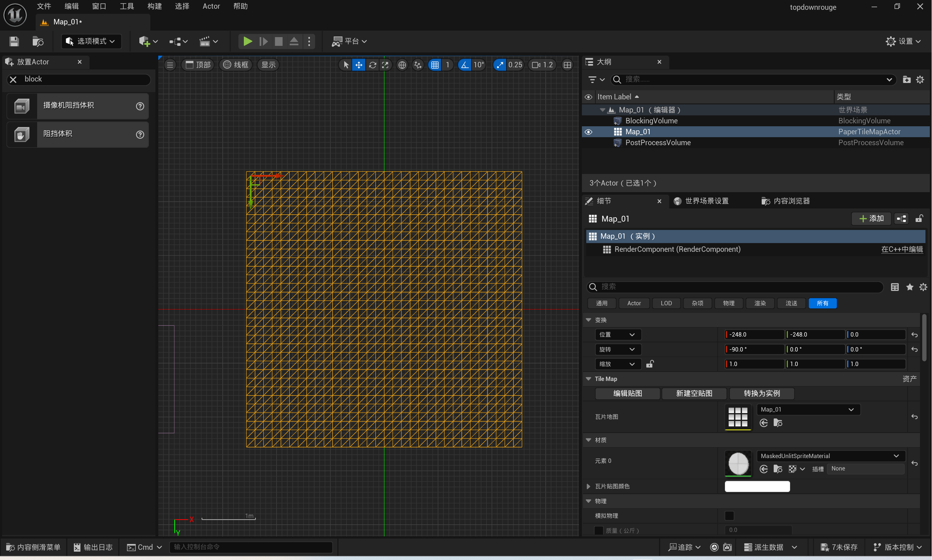Toggle the scale ratio lock
Image resolution: width=932 pixels, height=560 pixels.
[650, 364]
